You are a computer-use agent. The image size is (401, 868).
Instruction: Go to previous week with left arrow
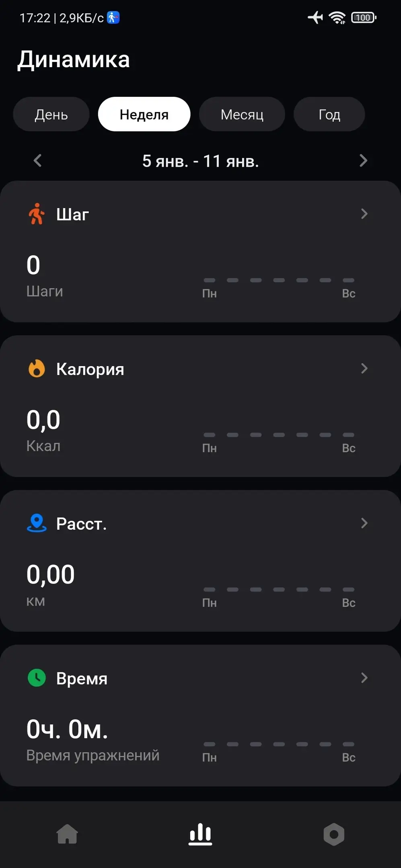(38, 161)
